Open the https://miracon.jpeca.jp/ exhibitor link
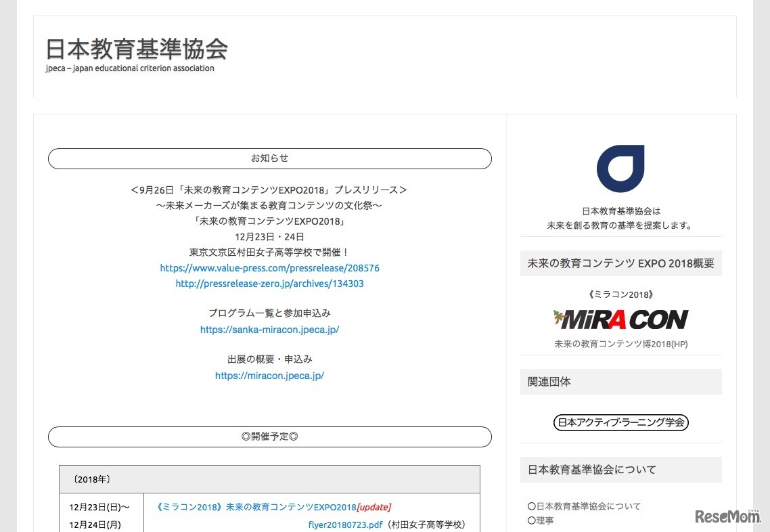This screenshot has height=532, width=770. coord(269,376)
